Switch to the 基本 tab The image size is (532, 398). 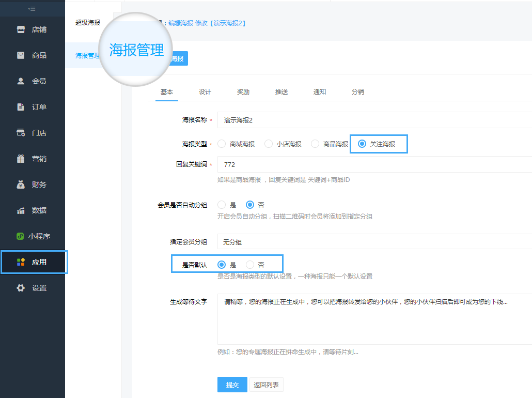[167, 91]
